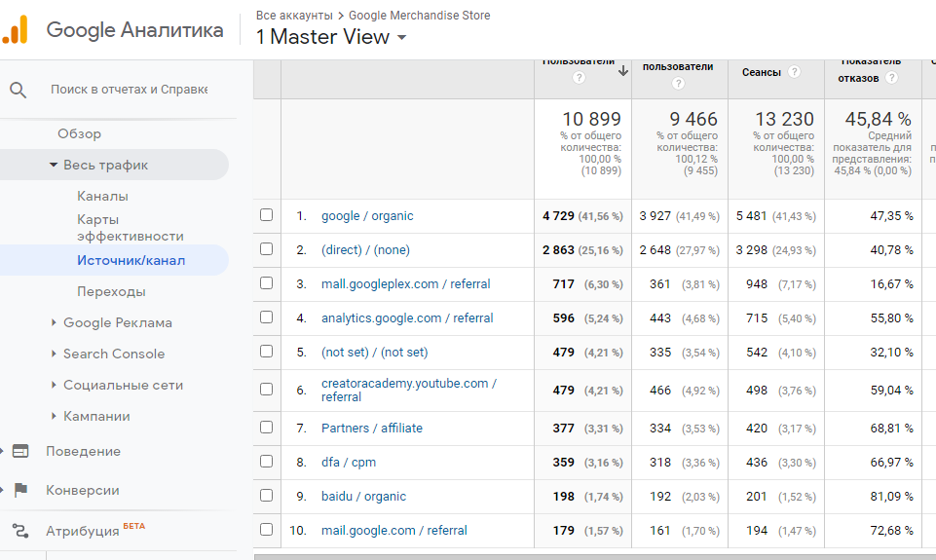This screenshot has width=936, height=560.
Task: Open the Partners / affiliate link
Action: (371, 429)
